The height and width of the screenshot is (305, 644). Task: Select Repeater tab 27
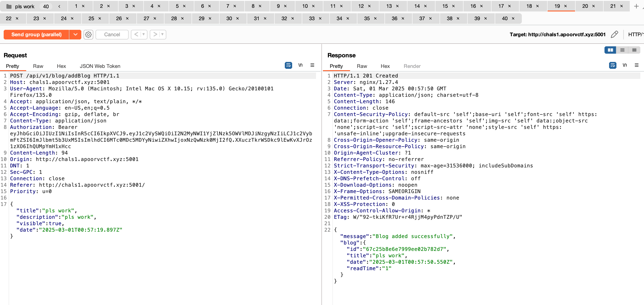tap(146, 19)
